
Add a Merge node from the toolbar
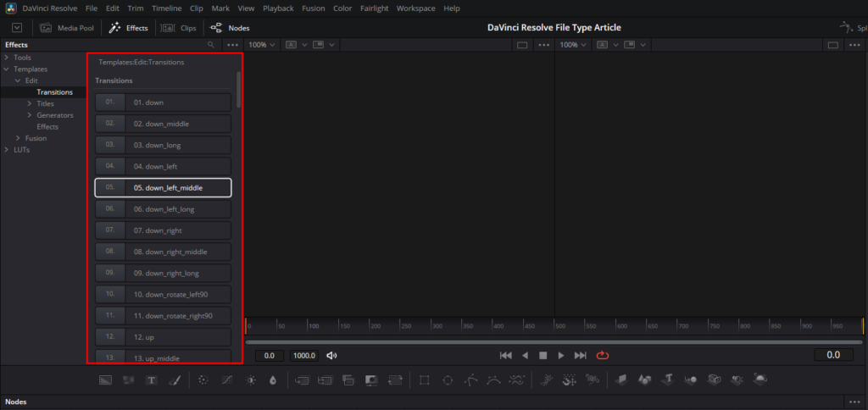pos(302,380)
